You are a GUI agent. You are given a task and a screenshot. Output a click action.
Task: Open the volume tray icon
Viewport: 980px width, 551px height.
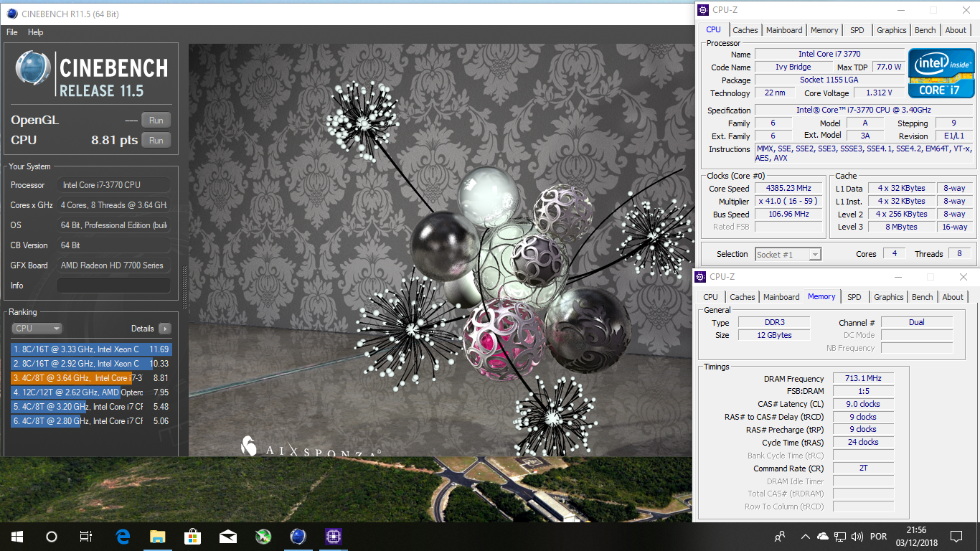856,537
